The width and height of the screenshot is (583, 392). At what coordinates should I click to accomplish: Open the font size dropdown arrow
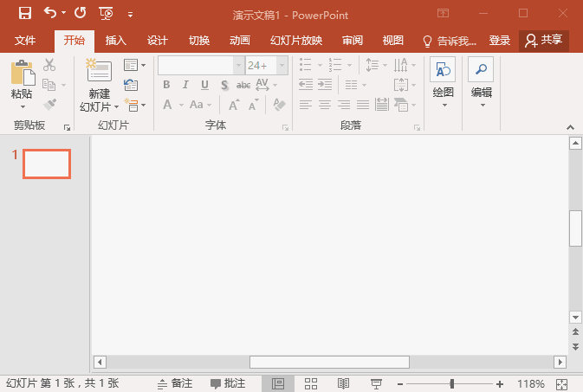tap(282, 66)
